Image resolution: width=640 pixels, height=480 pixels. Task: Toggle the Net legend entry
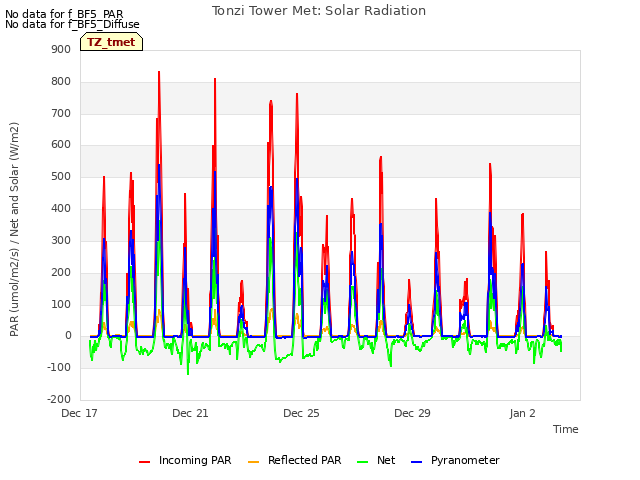(x=376, y=460)
